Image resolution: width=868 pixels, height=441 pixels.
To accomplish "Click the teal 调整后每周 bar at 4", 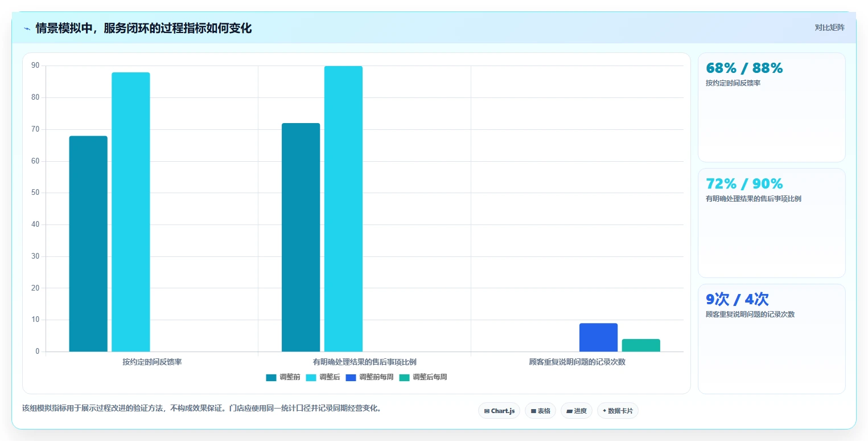I will click(641, 345).
